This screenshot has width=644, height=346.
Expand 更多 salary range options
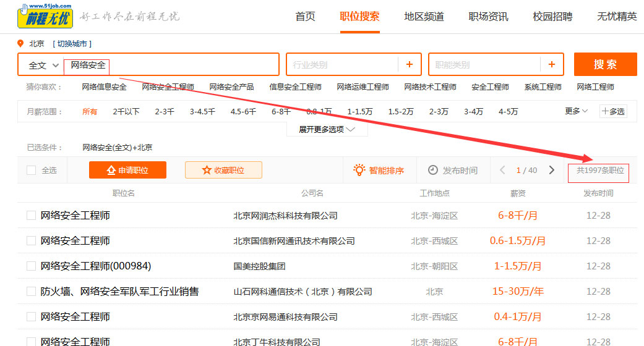tap(576, 111)
